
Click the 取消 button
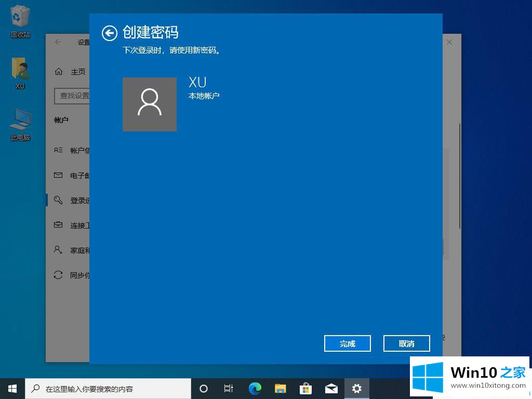click(x=406, y=343)
